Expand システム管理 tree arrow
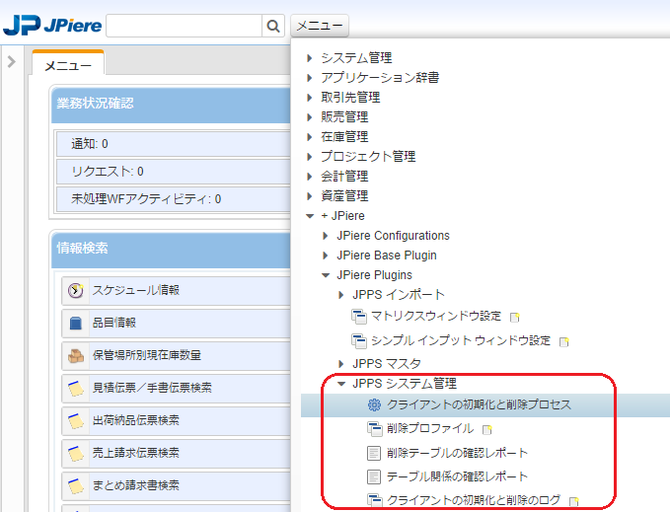Viewport: 670px width, 512px height. (x=310, y=58)
